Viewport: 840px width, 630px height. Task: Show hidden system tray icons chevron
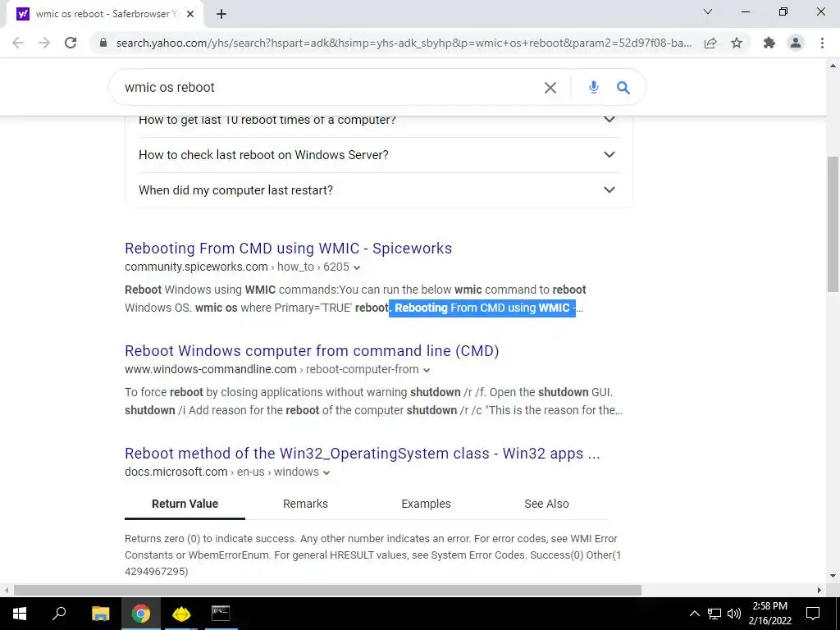click(x=694, y=614)
